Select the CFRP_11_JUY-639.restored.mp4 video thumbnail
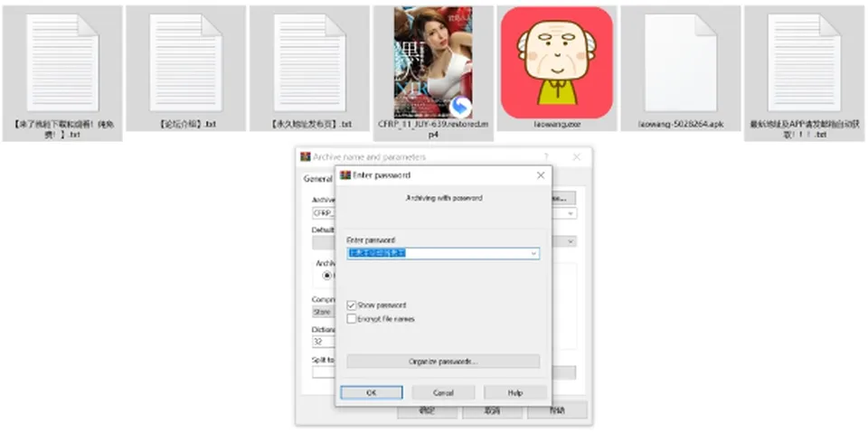Viewport: 868px width, 432px height. coord(433,62)
